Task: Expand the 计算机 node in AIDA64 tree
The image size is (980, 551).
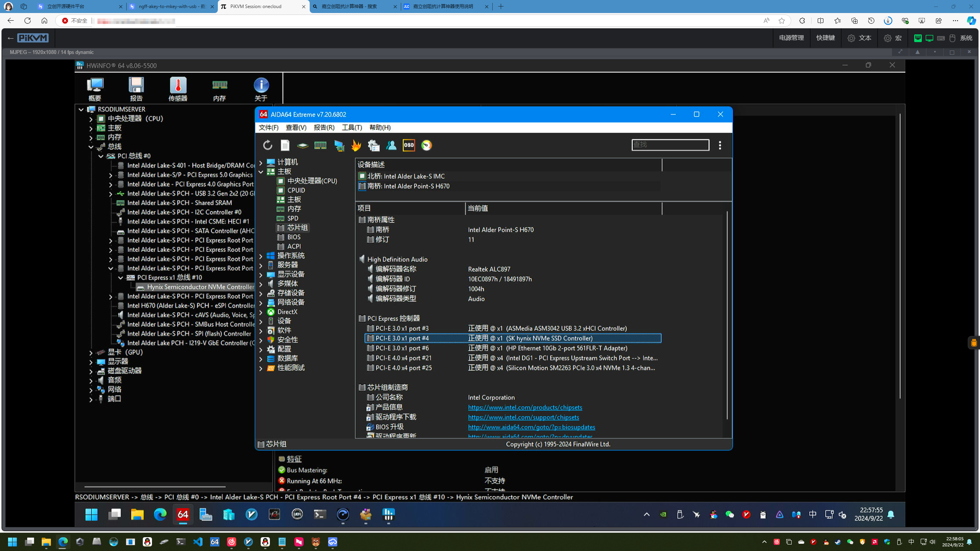Action: click(261, 162)
